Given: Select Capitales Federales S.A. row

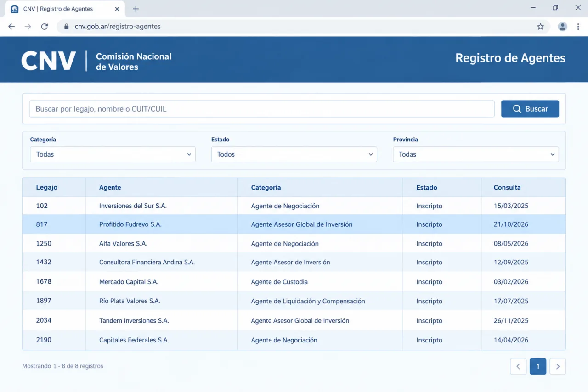Looking at the screenshot, I should pos(294,340).
